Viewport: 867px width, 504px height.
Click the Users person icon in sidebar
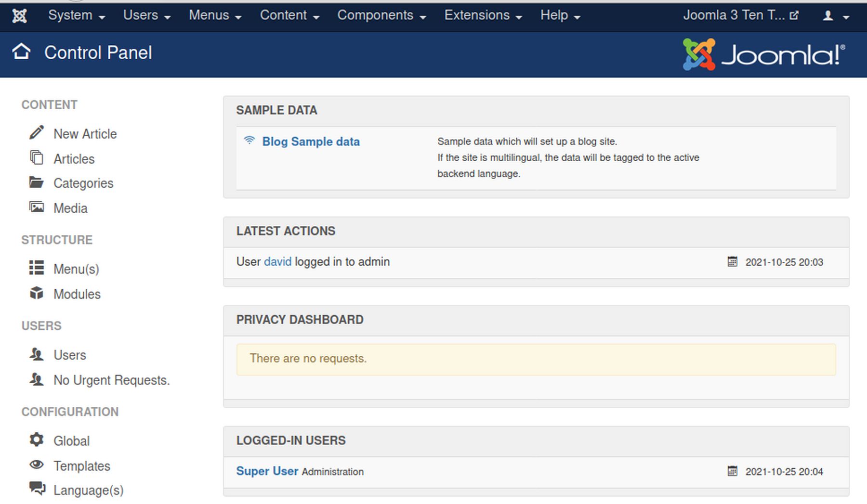pos(37,354)
